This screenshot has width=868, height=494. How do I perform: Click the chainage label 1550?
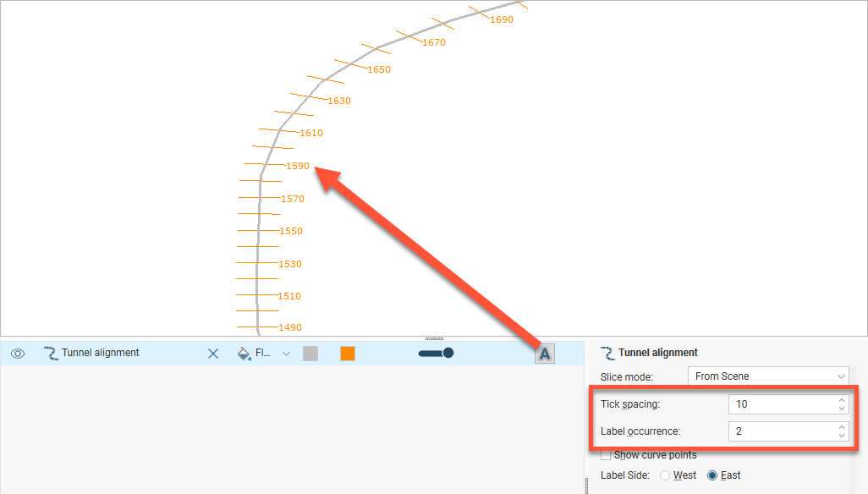coord(291,231)
